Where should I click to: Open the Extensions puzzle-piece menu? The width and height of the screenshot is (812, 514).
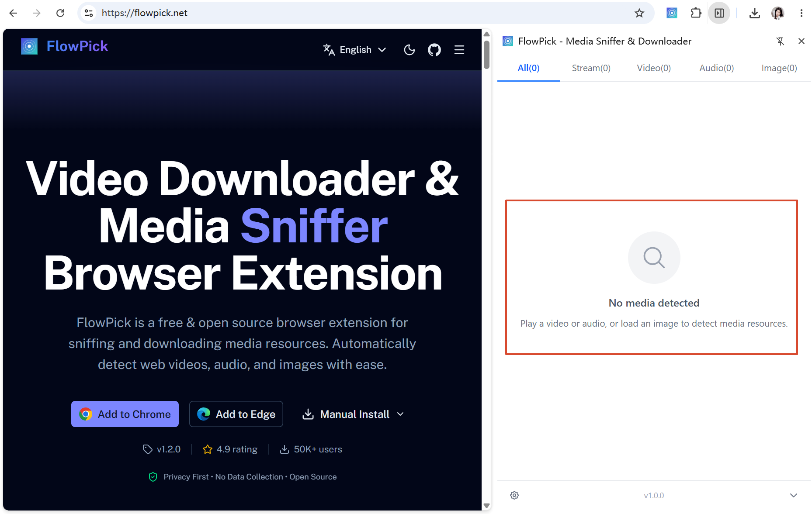pos(696,13)
